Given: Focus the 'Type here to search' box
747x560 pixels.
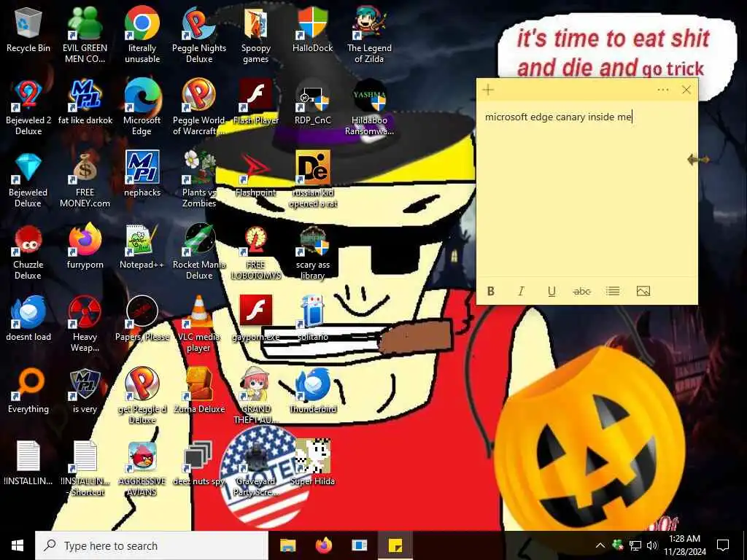Looking at the screenshot, I should [152, 545].
